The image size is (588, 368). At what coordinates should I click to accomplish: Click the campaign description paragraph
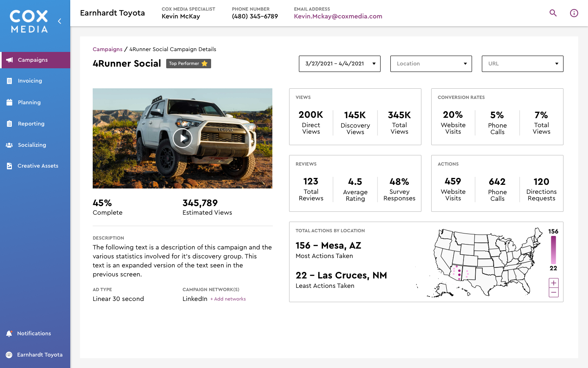pyautogui.click(x=182, y=261)
